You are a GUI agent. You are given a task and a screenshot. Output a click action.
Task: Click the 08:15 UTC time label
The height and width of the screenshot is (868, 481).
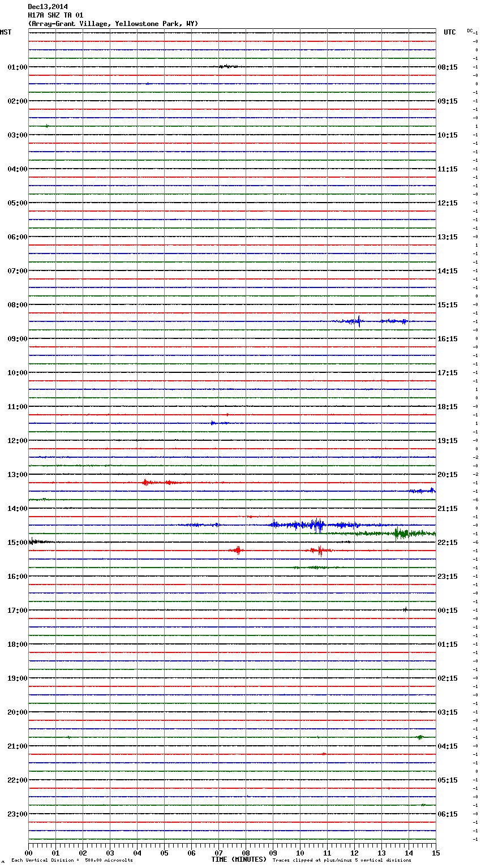point(448,67)
